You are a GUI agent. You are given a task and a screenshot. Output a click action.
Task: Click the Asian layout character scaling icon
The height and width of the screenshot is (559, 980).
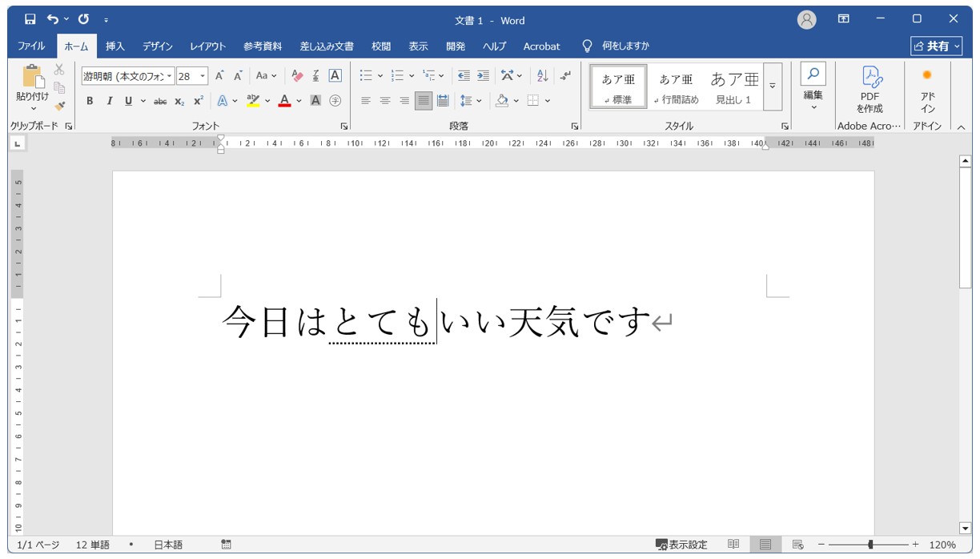[507, 76]
